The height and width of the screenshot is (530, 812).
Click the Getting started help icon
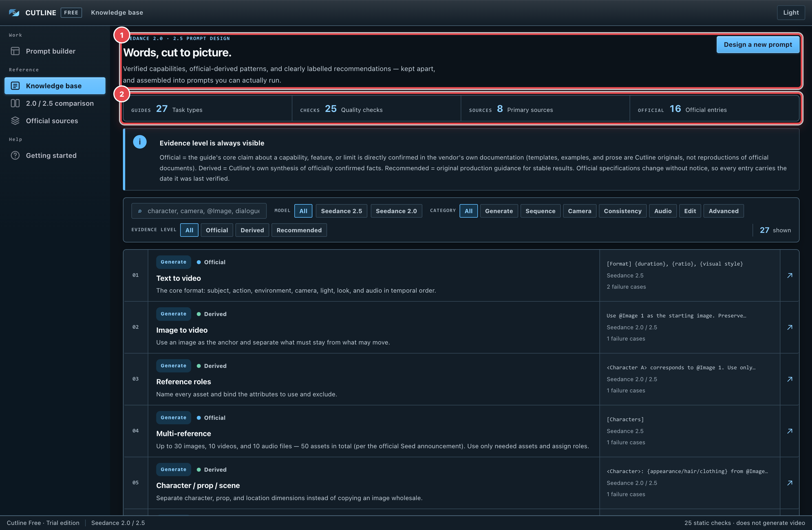[x=15, y=156]
